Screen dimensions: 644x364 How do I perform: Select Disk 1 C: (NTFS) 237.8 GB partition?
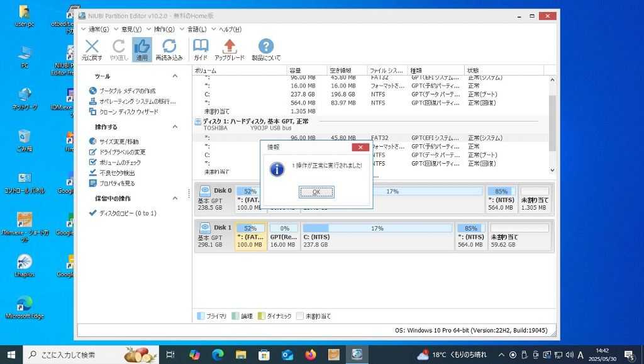tap(377, 236)
